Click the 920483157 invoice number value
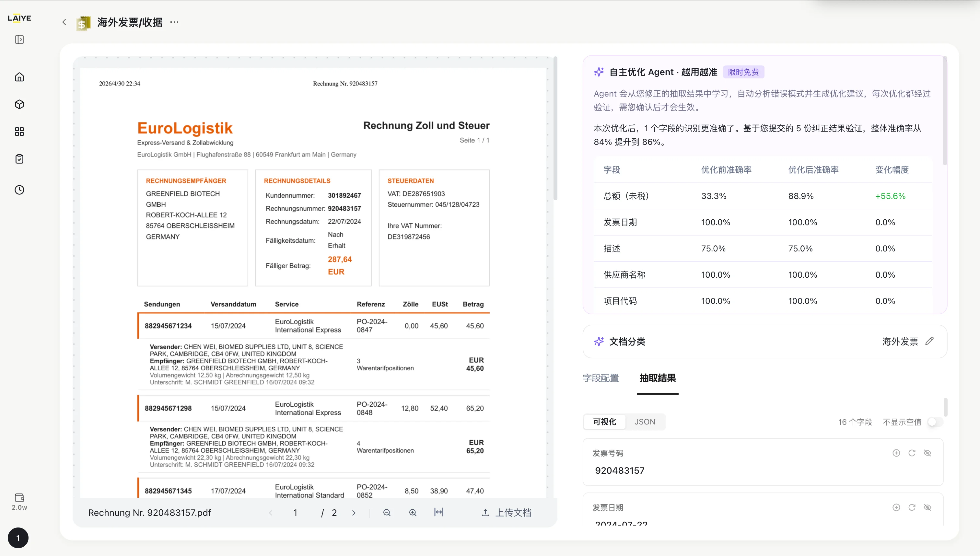 click(620, 470)
